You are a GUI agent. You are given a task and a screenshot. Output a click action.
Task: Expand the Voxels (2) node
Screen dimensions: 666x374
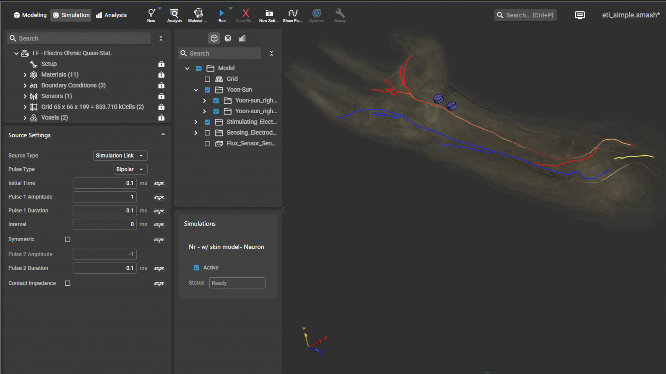pos(25,118)
